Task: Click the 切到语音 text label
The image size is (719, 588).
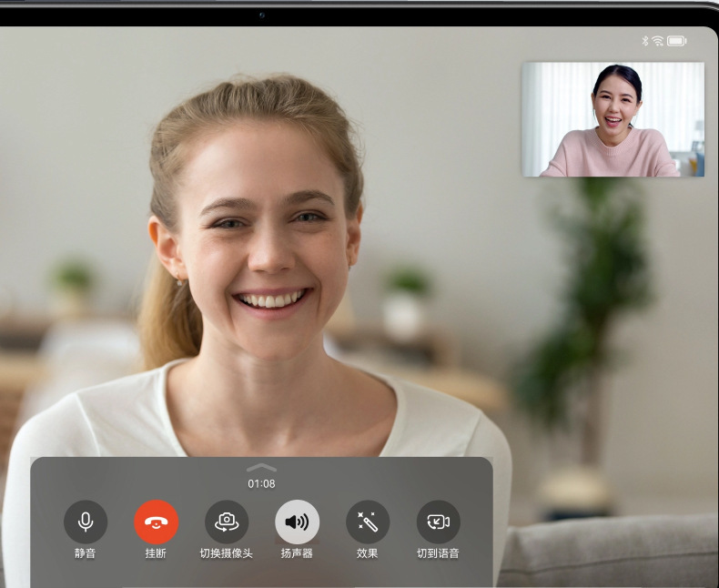Action: pyautogui.click(x=439, y=553)
